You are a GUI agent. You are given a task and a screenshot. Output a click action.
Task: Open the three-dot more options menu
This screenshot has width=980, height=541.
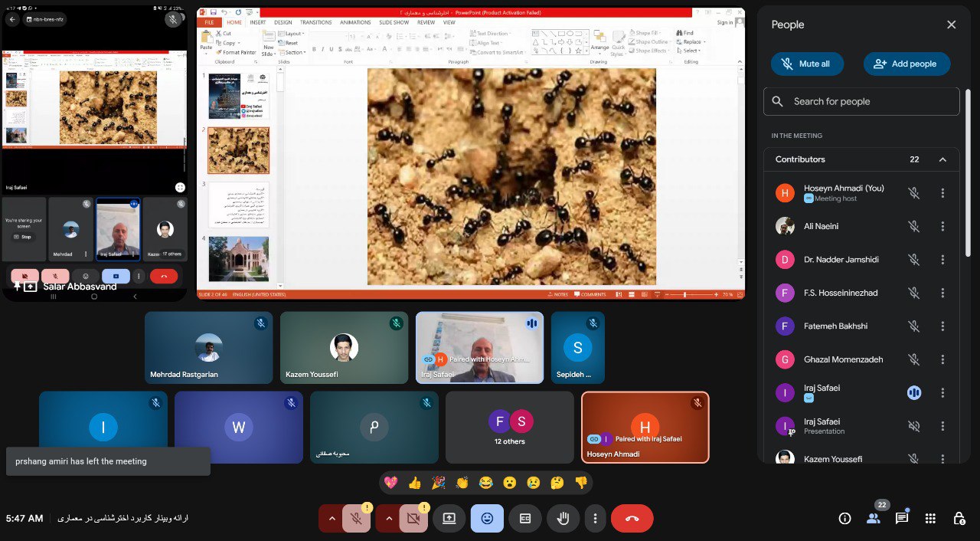595,519
